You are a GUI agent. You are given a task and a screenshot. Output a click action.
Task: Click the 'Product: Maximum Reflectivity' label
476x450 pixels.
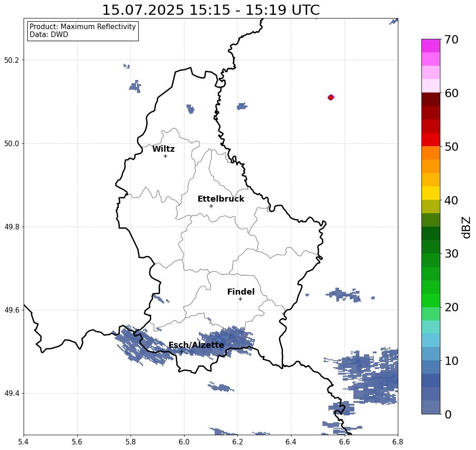[x=82, y=27]
